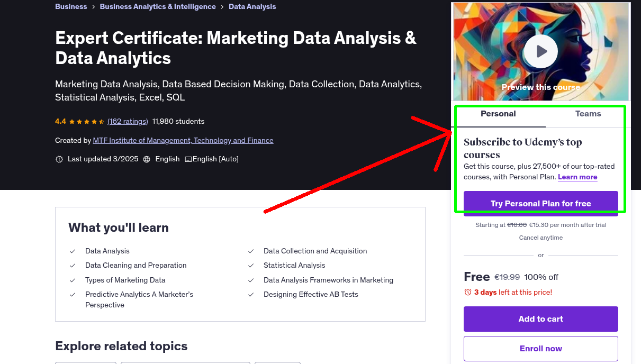The height and width of the screenshot is (364, 641).
Task: Click the English language text
Action: click(167, 159)
